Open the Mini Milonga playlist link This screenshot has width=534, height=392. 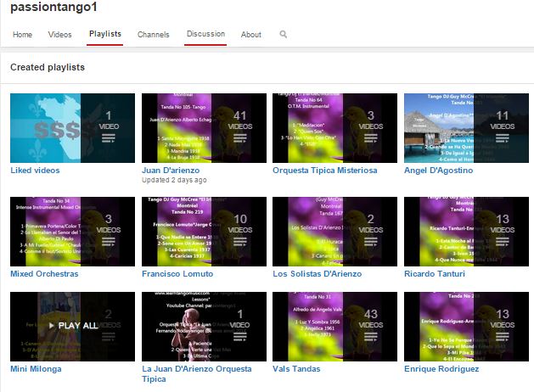pos(36,369)
